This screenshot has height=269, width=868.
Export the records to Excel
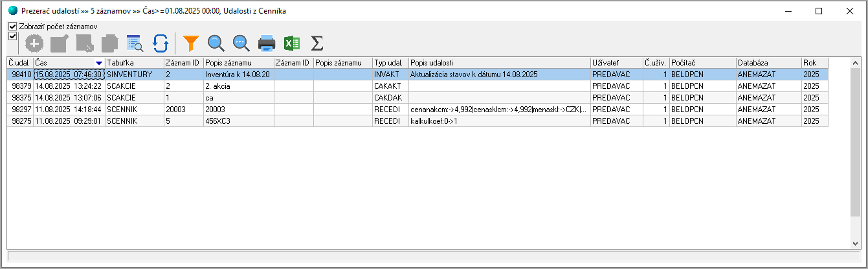point(292,43)
